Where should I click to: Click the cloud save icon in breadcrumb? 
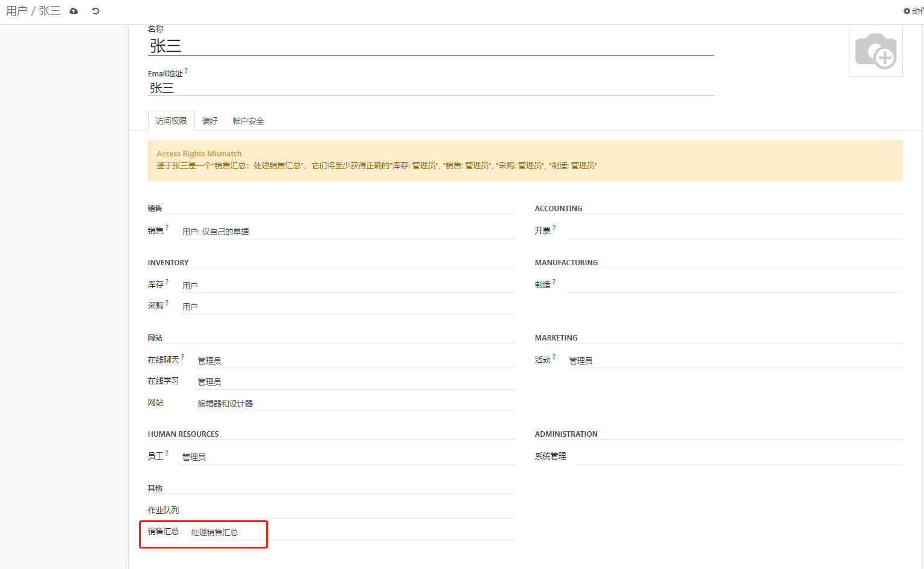pos(74,11)
